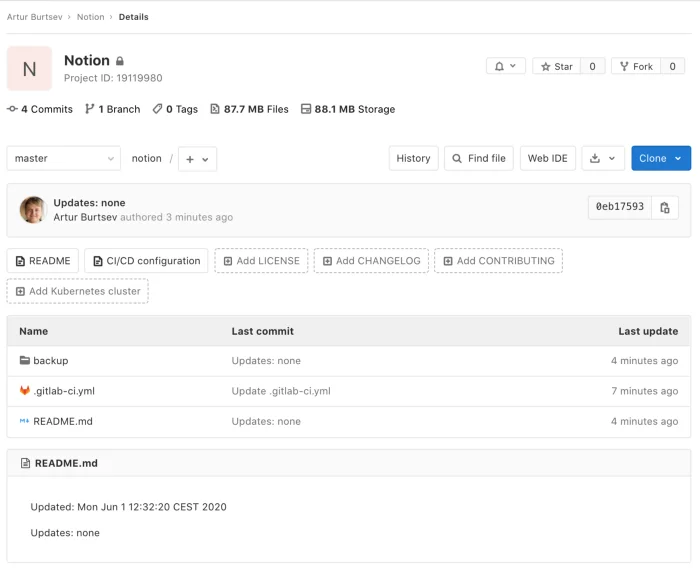Open README.md in the file list

tap(62, 421)
